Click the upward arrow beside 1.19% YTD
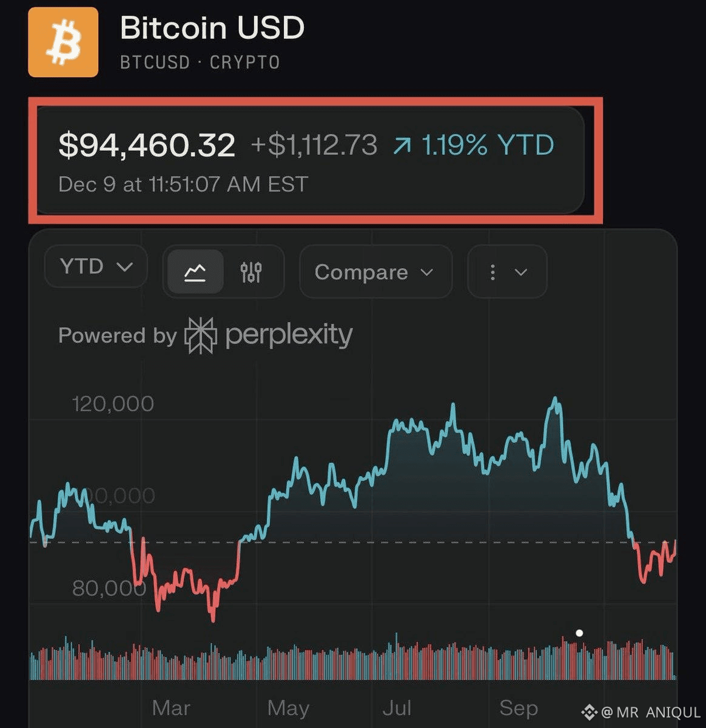Image resolution: width=706 pixels, height=728 pixels. tap(402, 146)
